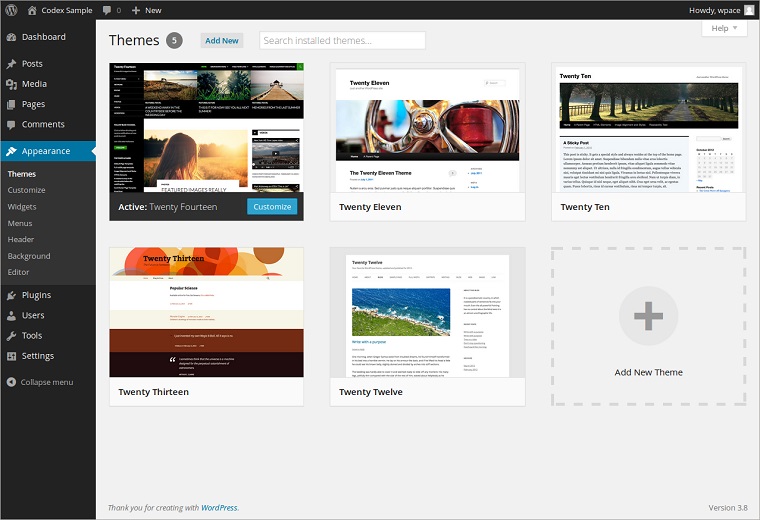Select Menus under Appearance

pos(20,223)
